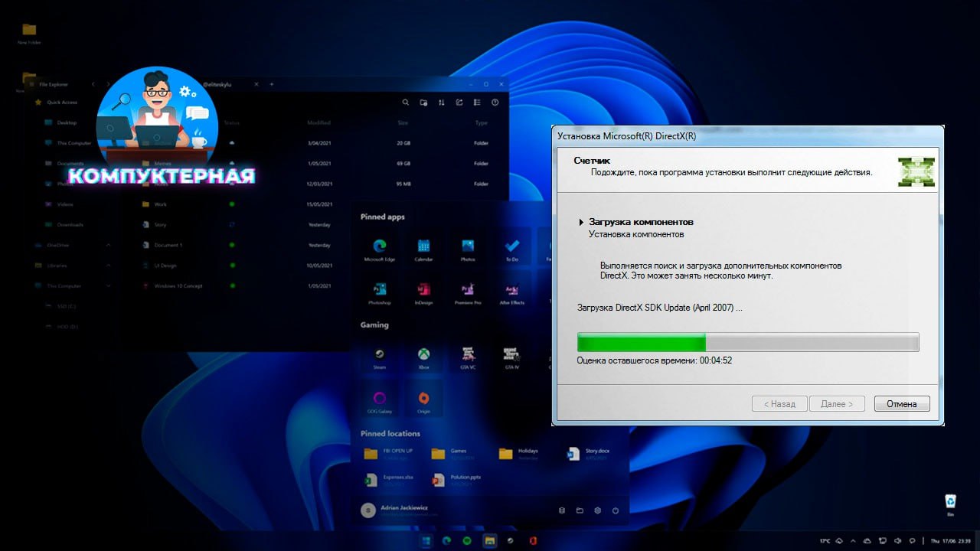Collapse the OneDrive tree section

coord(108,245)
